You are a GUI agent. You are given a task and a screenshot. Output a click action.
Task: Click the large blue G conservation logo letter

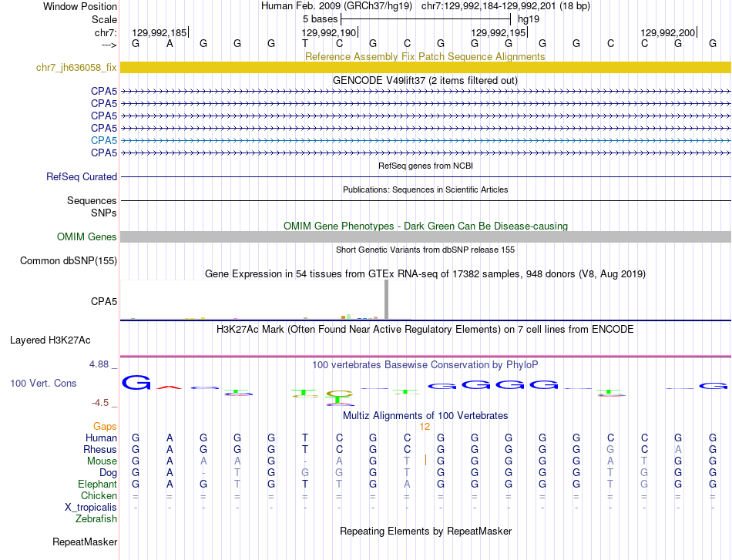pyautogui.click(x=136, y=383)
